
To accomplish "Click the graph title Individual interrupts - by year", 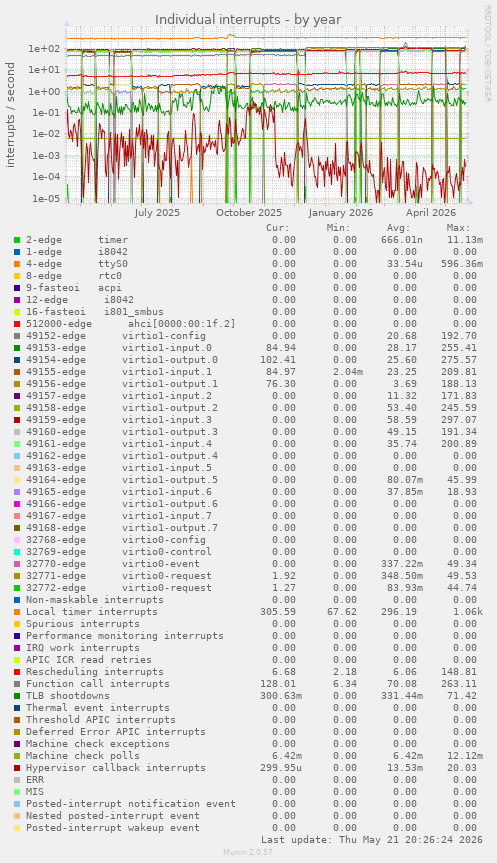I will point(248,20).
